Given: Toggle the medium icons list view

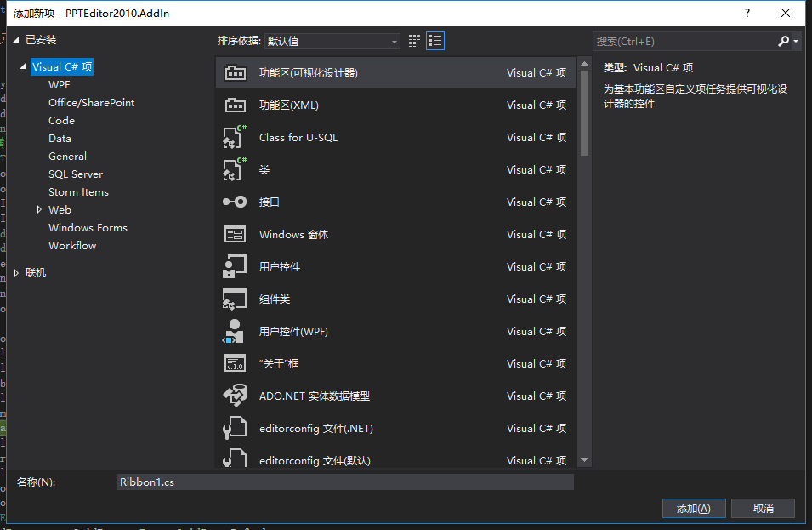Looking at the screenshot, I should pyautogui.click(x=434, y=40).
